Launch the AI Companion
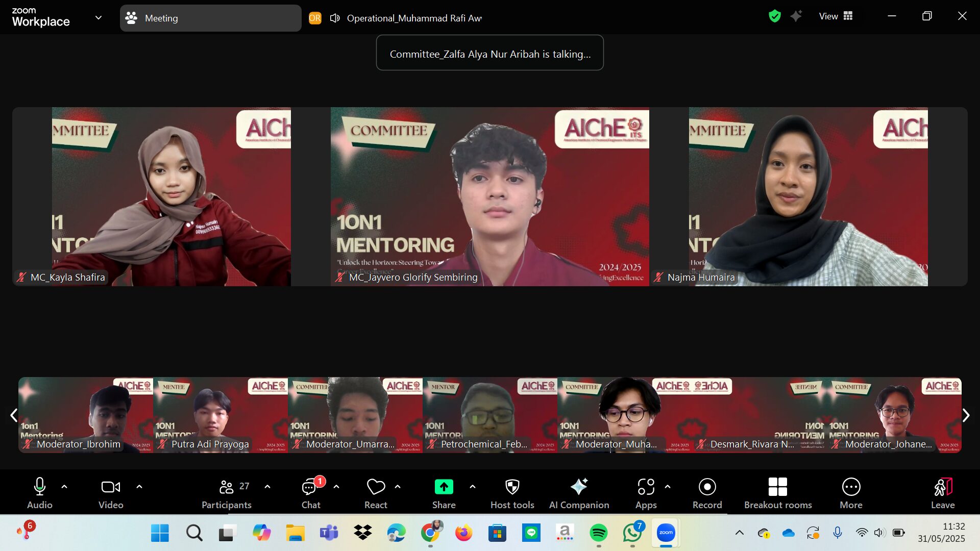Screen dimensions: 980x551 click(x=579, y=493)
